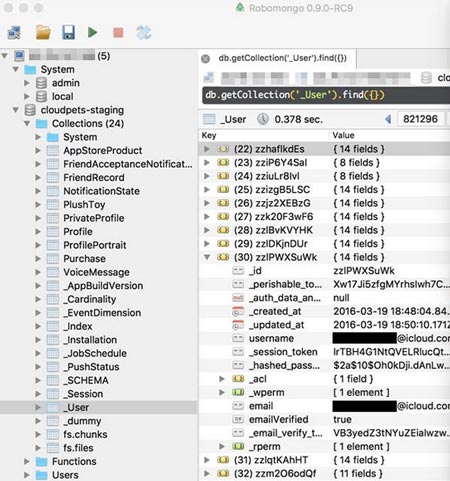
Task: Expand the _acl field object
Action: point(222,379)
